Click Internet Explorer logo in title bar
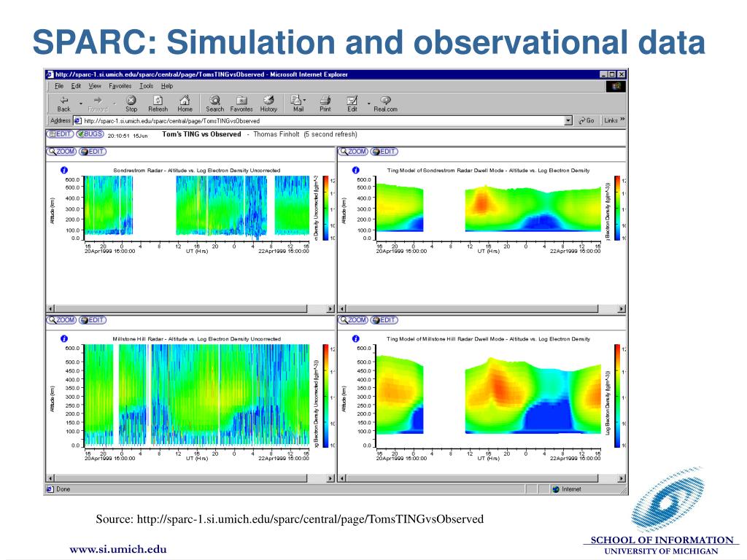Screen dimensions: 747x560 (50, 75)
